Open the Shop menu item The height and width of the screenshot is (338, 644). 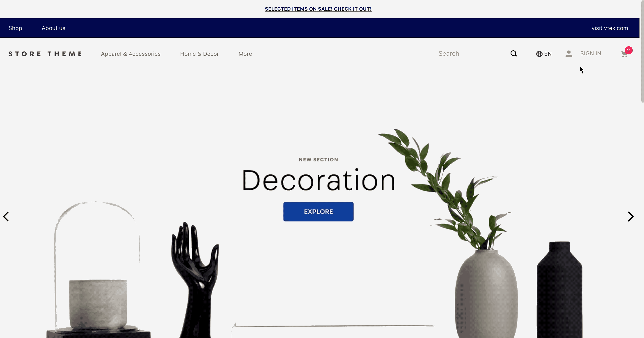15,28
